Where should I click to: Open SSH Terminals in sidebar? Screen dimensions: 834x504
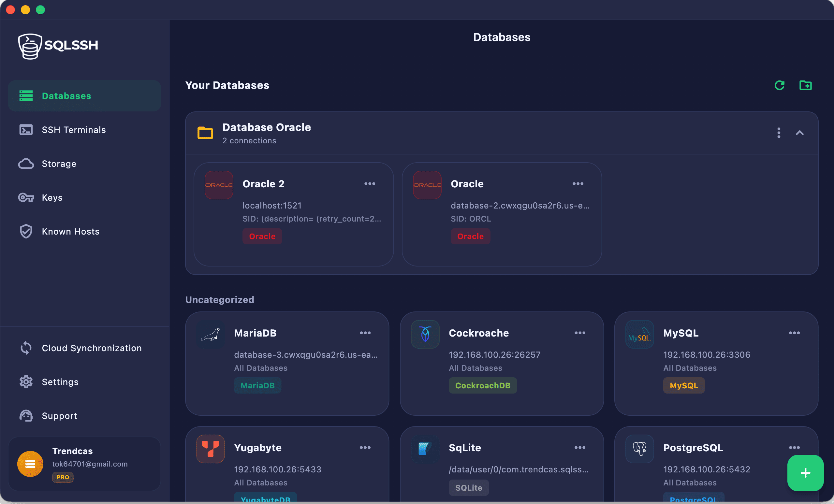point(84,130)
